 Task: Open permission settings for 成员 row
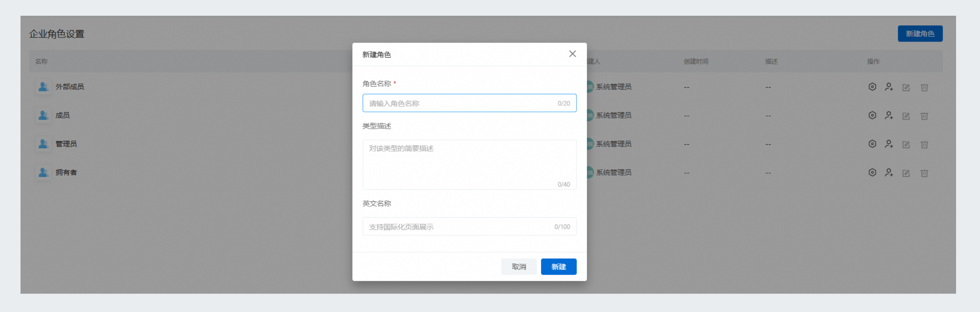872,115
